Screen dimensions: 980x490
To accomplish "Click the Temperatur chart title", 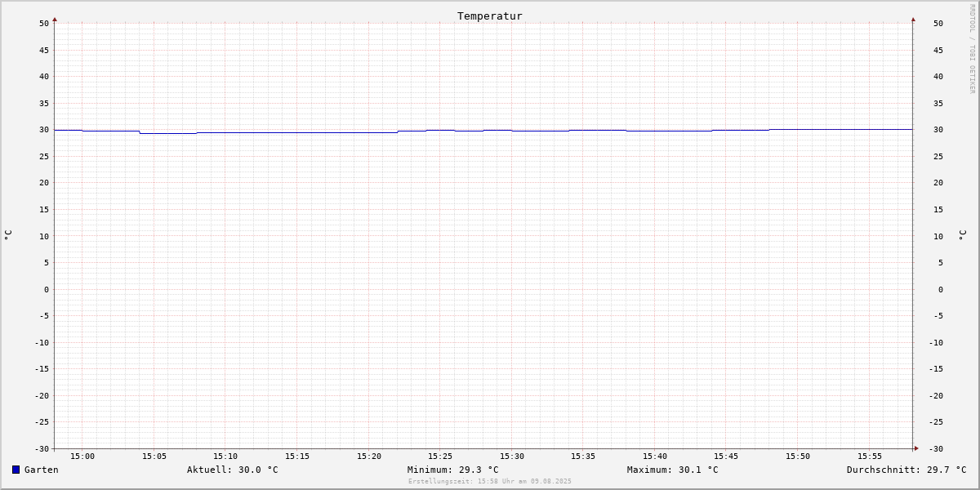I will [x=490, y=16].
